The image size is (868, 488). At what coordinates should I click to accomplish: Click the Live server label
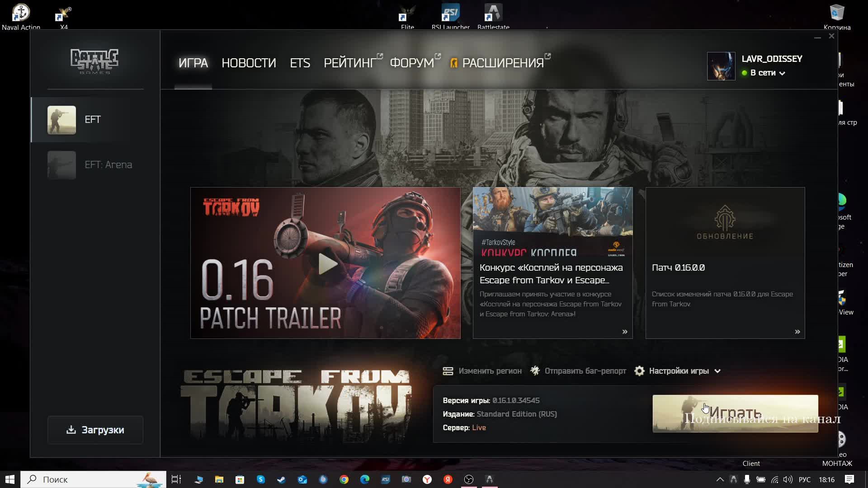[x=479, y=427]
